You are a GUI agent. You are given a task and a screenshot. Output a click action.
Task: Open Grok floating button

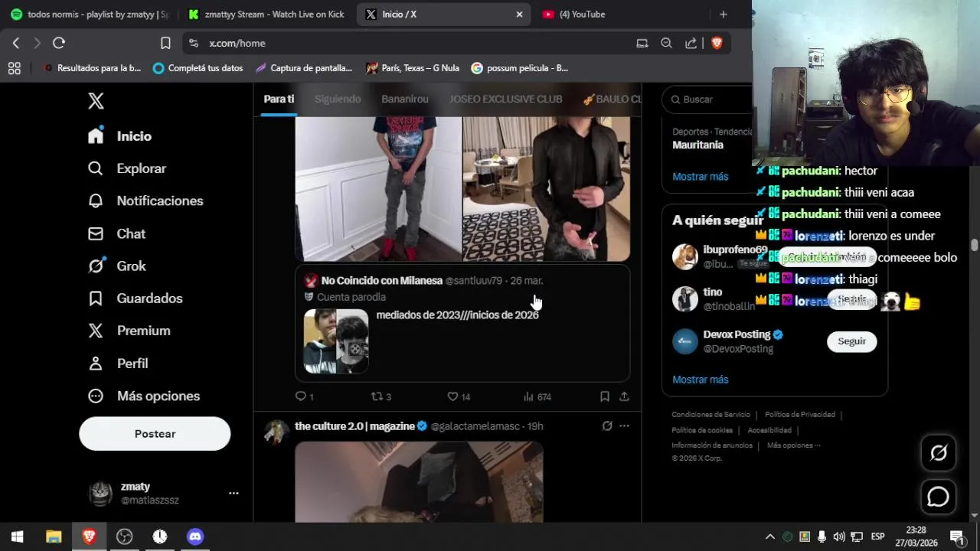[938, 453]
